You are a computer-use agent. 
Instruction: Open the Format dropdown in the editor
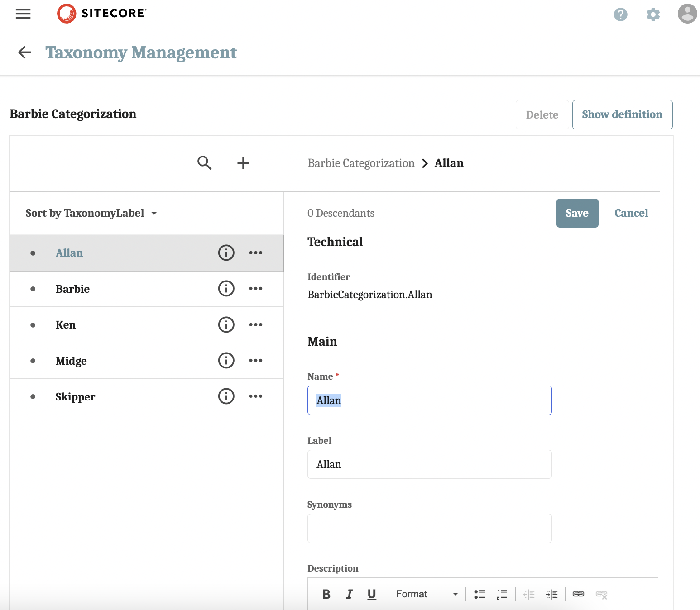point(425,594)
